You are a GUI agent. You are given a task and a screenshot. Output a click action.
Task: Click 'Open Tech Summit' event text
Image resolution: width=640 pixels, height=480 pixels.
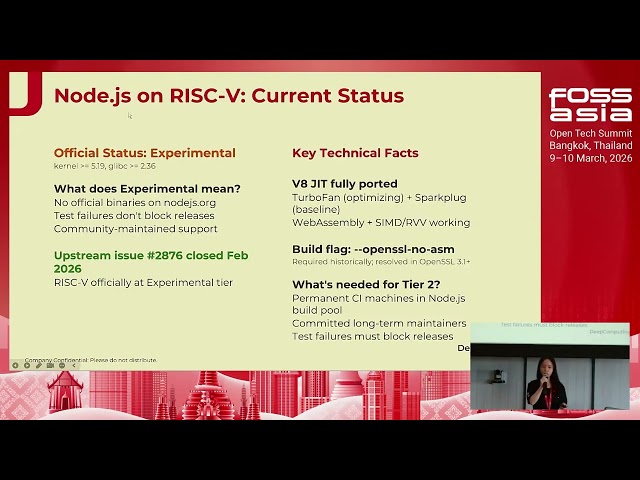(x=591, y=133)
